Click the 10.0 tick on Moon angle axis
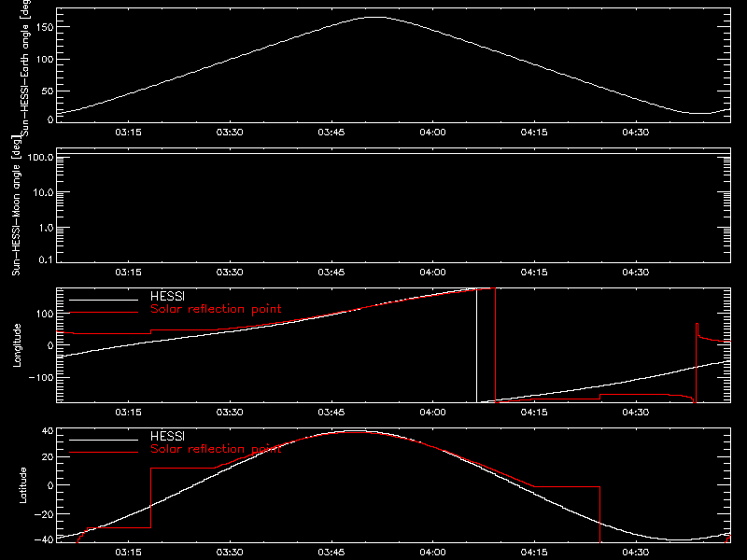Viewport: 747px width, 560px height. pyautogui.click(x=43, y=192)
